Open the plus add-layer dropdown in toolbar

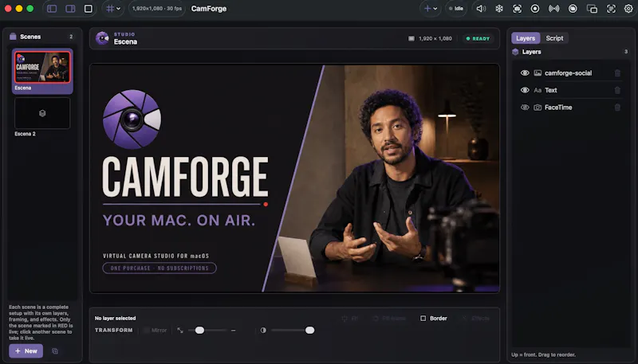click(431, 9)
